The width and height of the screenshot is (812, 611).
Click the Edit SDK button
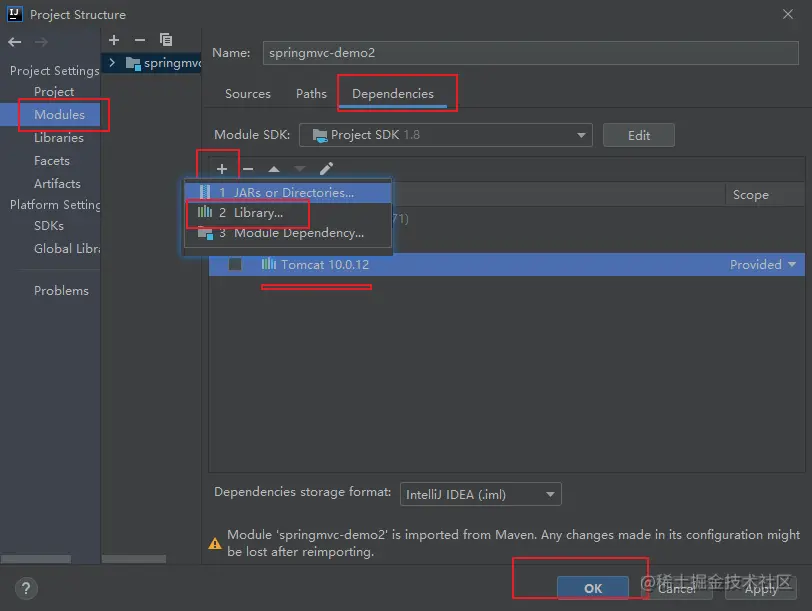pos(639,135)
